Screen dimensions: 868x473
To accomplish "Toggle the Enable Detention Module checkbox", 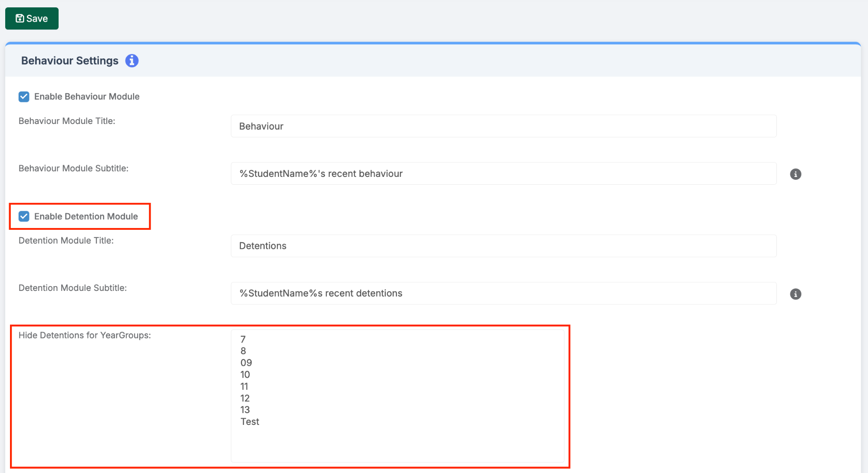I will (x=24, y=216).
